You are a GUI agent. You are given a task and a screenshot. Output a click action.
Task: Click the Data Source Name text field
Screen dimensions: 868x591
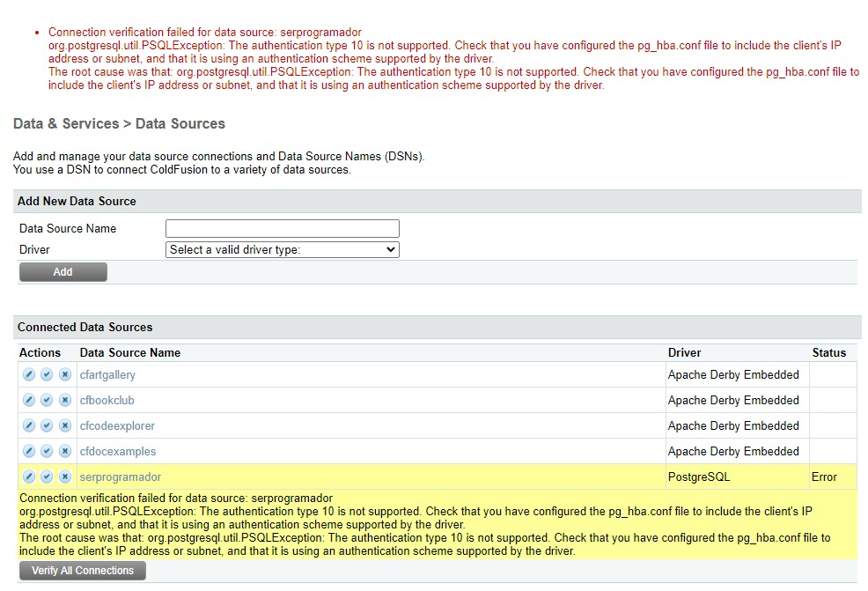click(x=282, y=229)
